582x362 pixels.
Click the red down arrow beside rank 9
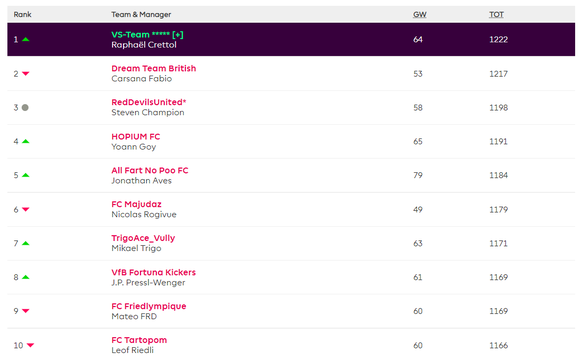26,311
